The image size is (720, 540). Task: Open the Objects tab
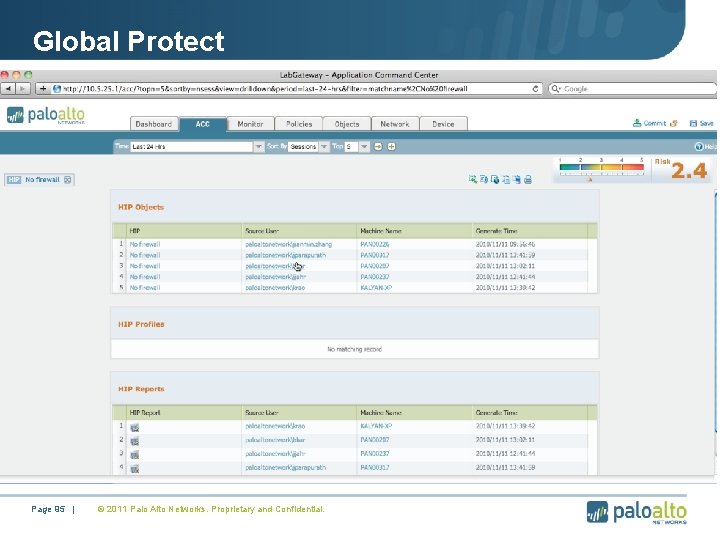click(x=347, y=124)
